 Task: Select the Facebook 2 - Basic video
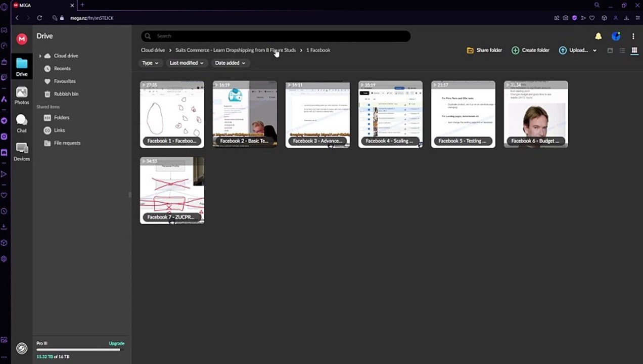245,114
